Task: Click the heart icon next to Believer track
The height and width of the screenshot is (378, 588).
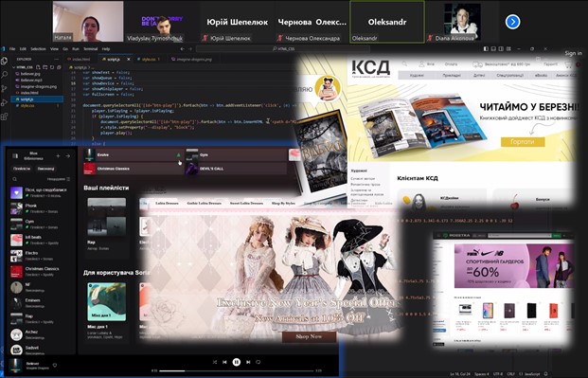Action: coord(55,365)
